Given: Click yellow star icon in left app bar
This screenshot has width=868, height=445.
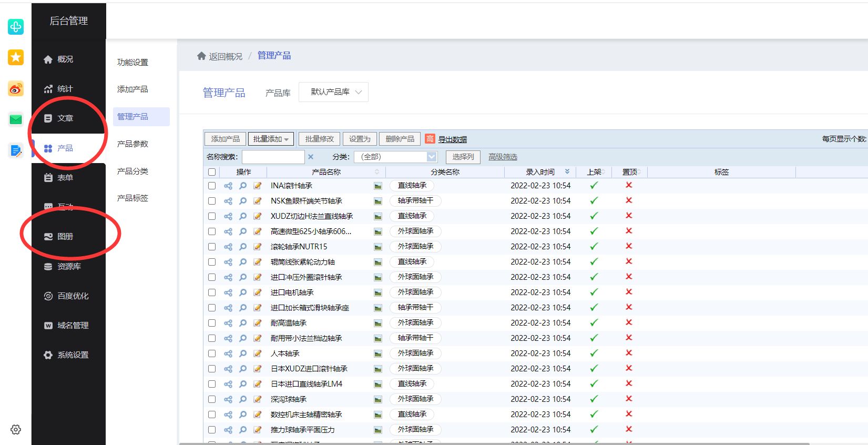Looking at the screenshot, I should click(x=16, y=57).
